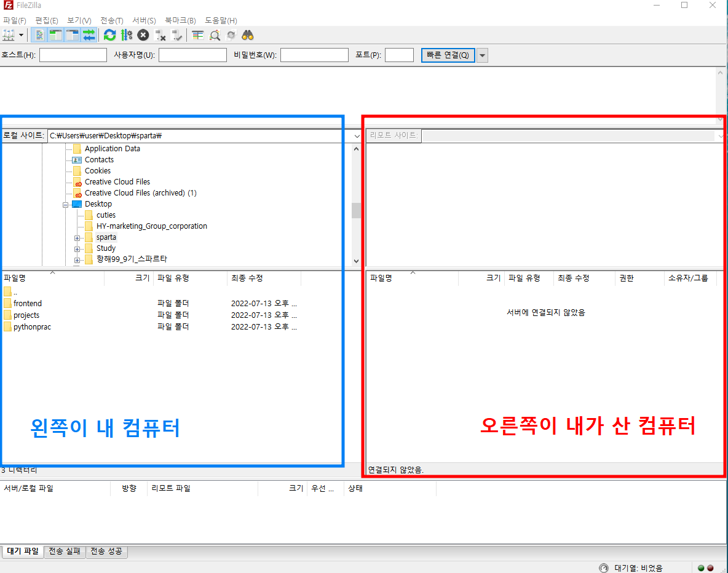Open local site path dropdown
Image resolution: width=728 pixels, height=573 pixels.
coord(357,136)
